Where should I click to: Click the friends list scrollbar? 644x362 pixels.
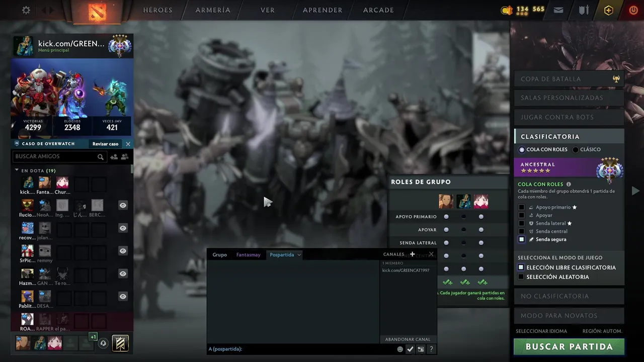pyautogui.click(x=132, y=169)
